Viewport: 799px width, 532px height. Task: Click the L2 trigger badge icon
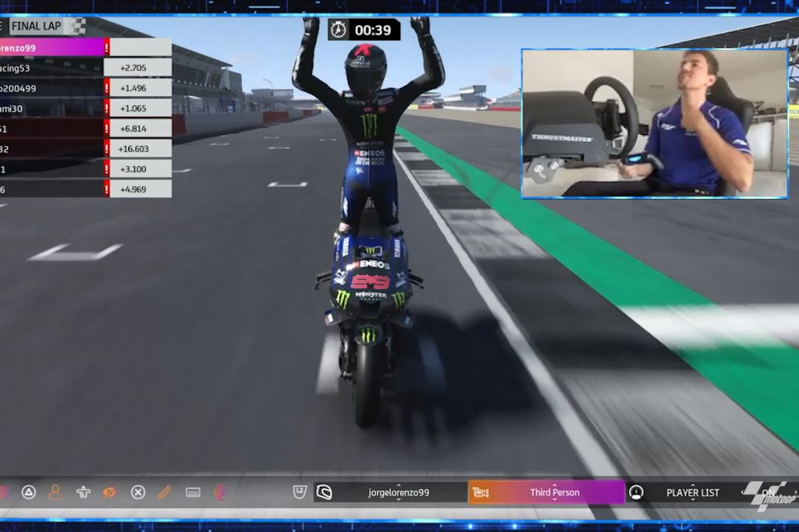point(300,491)
